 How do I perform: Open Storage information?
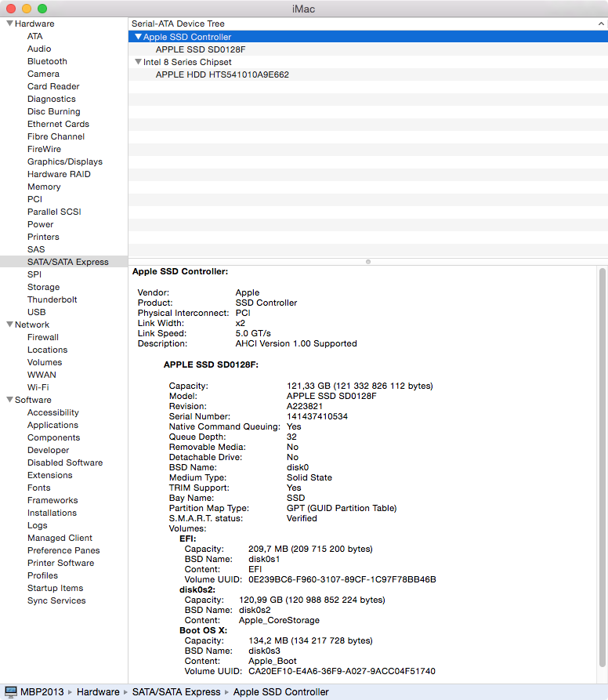(x=44, y=287)
